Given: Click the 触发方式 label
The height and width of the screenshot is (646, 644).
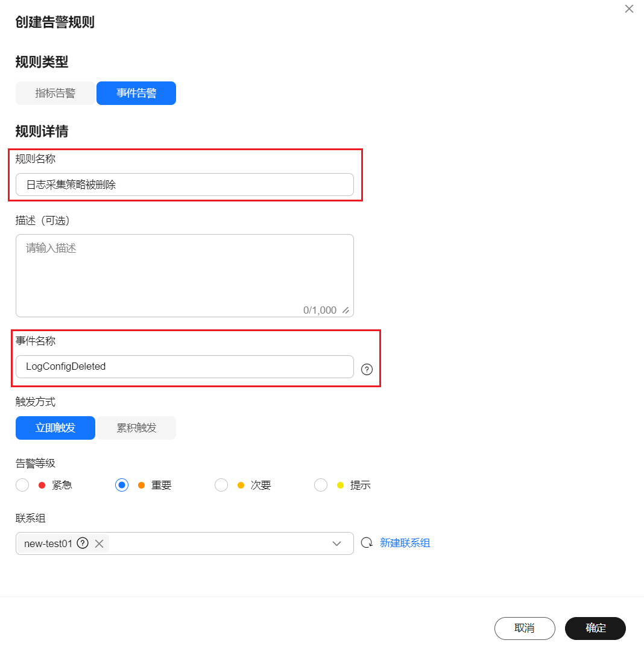Looking at the screenshot, I should pos(36,402).
